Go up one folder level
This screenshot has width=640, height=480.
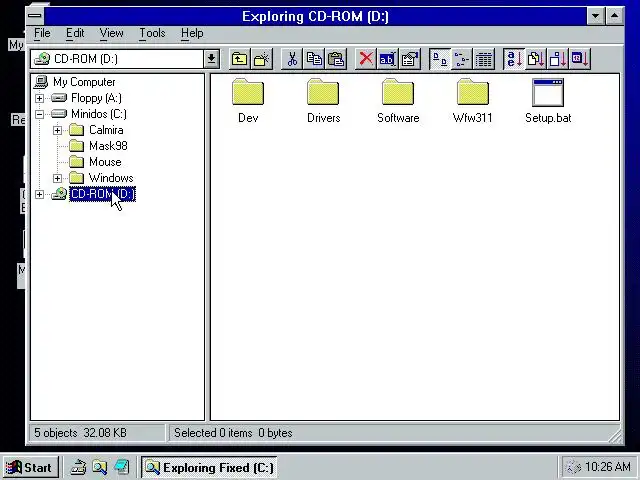240,60
